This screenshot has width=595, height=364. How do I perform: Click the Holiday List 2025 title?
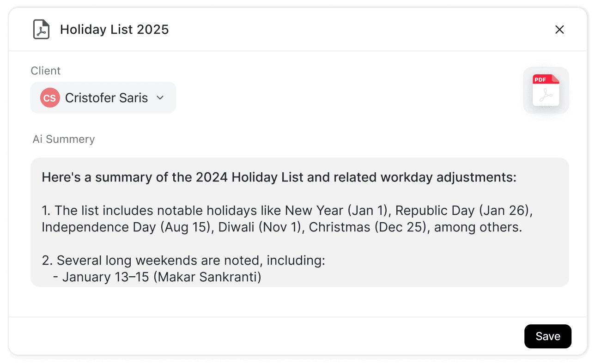click(x=114, y=30)
